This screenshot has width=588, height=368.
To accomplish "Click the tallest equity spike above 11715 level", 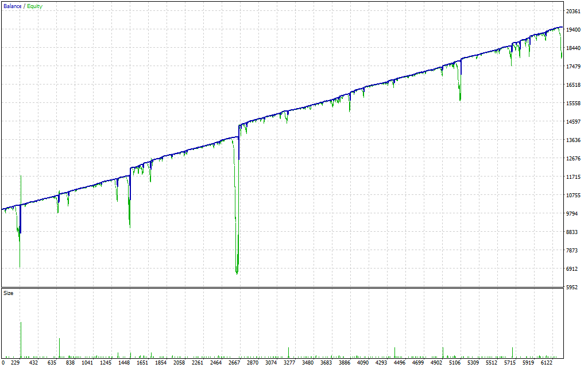I will tap(21, 177).
